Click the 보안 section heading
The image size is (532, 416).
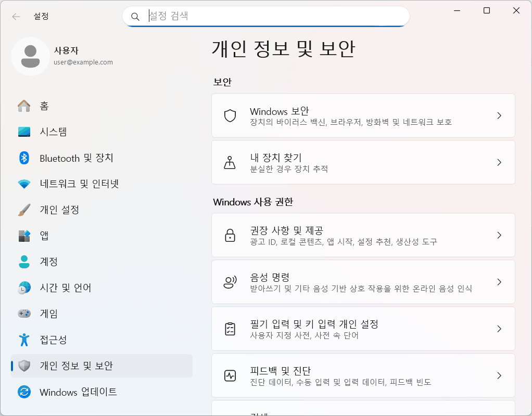(222, 82)
